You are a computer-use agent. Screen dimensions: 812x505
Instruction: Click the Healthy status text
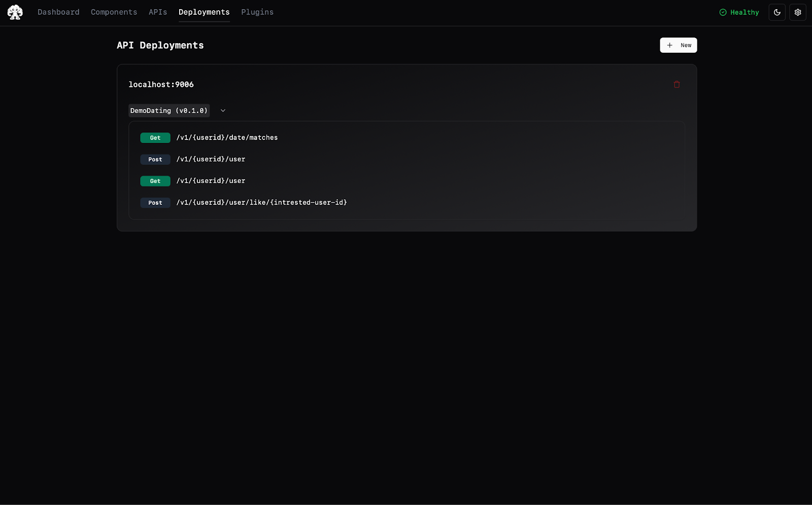pyautogui.click(x=745, y=12)
